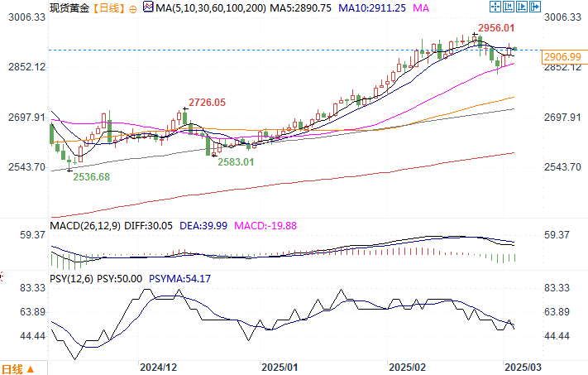Select the DIFF:30.05 reading
Viewport: 588px width, 375px height.
[x=149, y=226]
